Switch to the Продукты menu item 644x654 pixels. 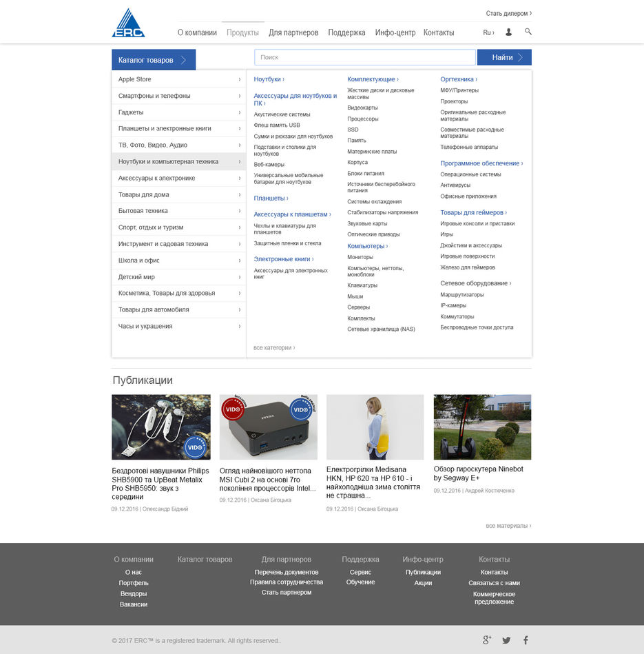tap(243, 32)
